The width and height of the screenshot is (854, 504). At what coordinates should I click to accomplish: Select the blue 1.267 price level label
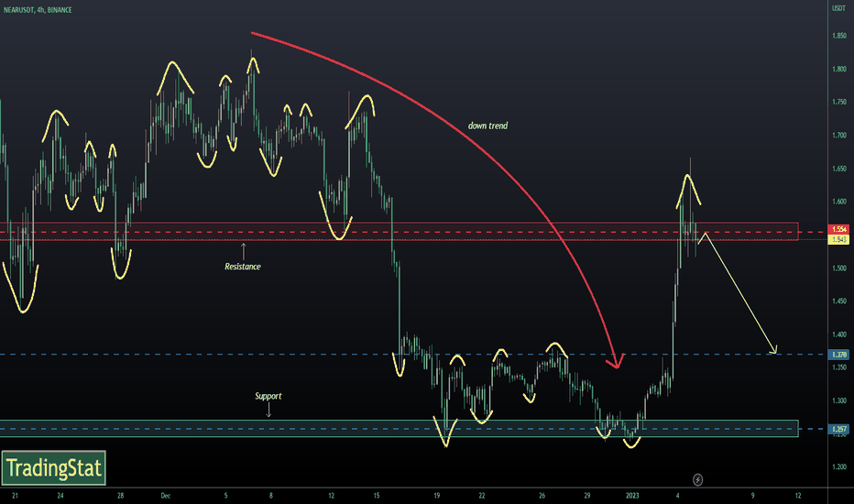coord(838,430)
